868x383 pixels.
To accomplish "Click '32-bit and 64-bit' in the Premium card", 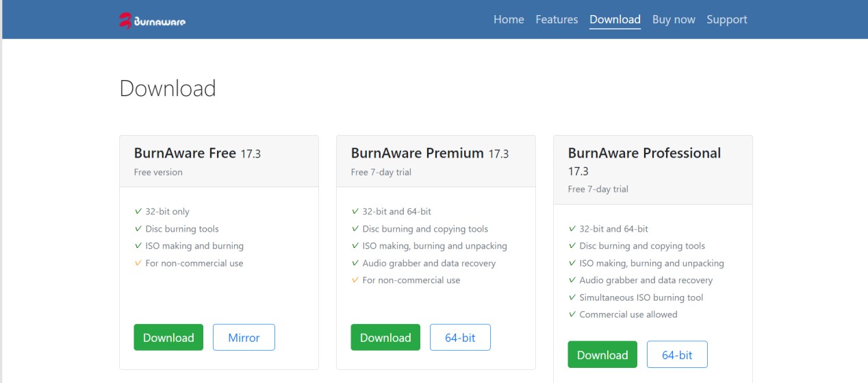I will coord(397,212).
